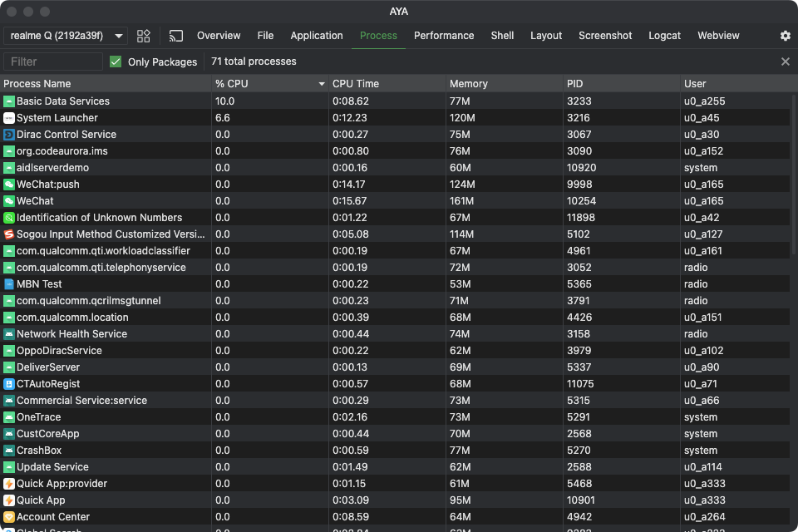798x532 pixels.
Task: Sort by CPU Time column header
Action: (387, 84)
